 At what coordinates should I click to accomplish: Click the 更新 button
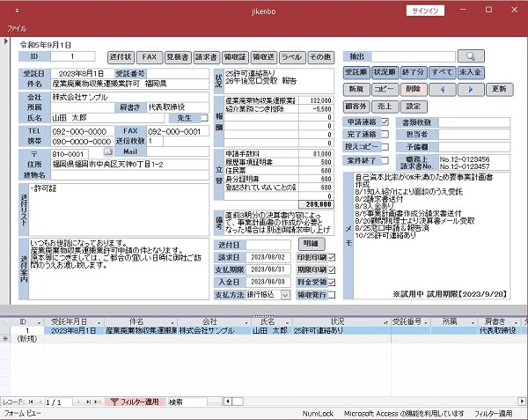point(499,90)
